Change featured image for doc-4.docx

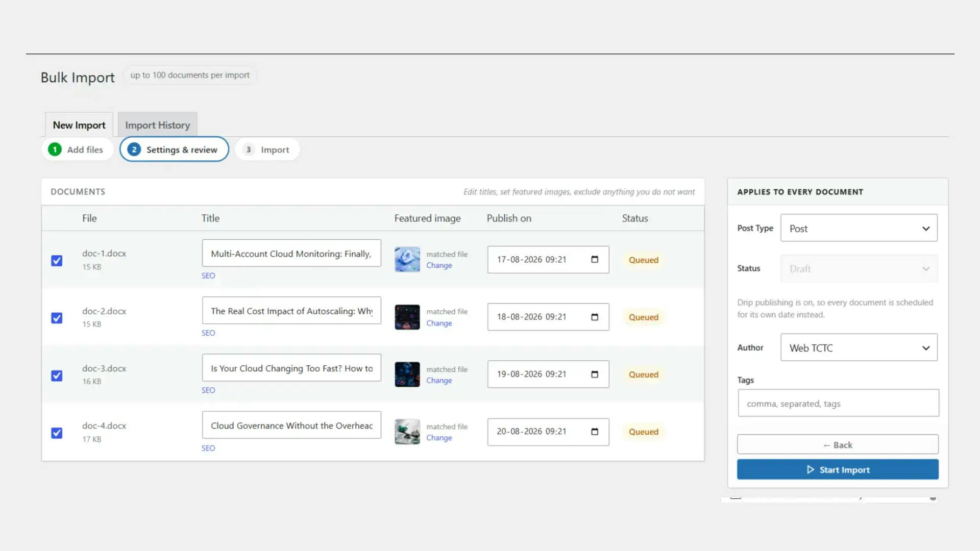coord(439,438)
